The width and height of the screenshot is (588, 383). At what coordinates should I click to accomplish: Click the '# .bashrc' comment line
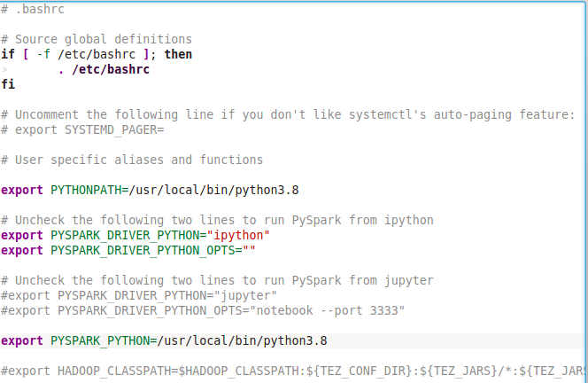[33, 9]
